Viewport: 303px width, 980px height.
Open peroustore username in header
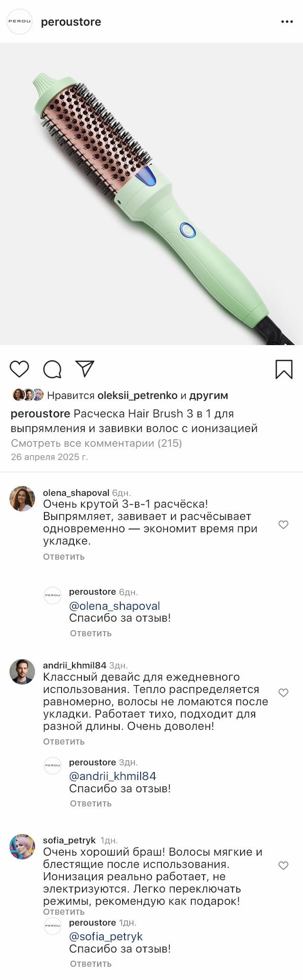(x=71, y=22)
